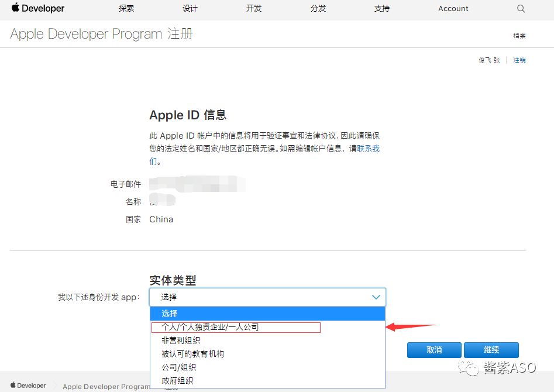Click the Apple Developer logo in header
Screen dimensions: 554x392
(38, 8)
